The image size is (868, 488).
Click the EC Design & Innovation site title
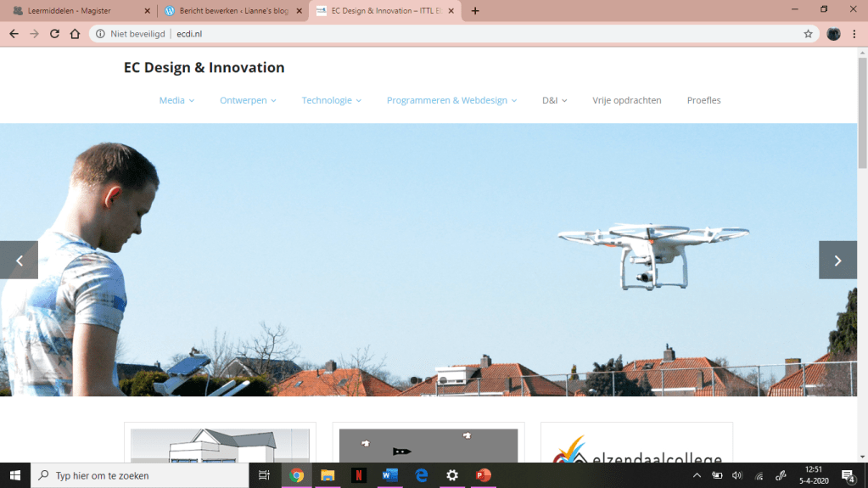(x=204, y=68)
